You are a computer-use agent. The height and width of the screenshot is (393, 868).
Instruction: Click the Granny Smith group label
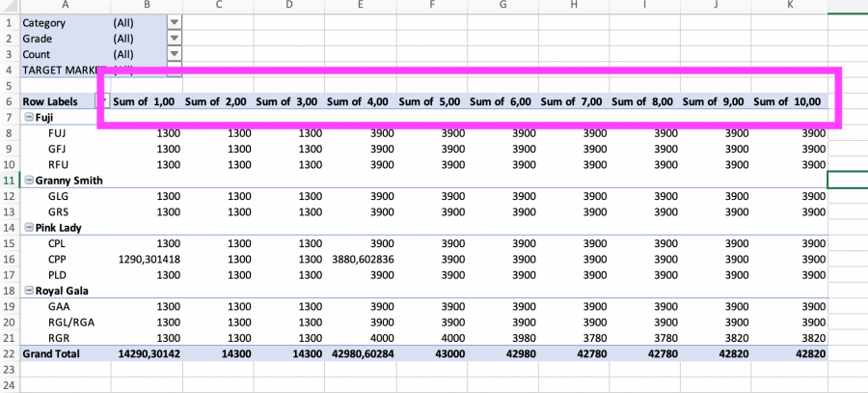point(68,181)
